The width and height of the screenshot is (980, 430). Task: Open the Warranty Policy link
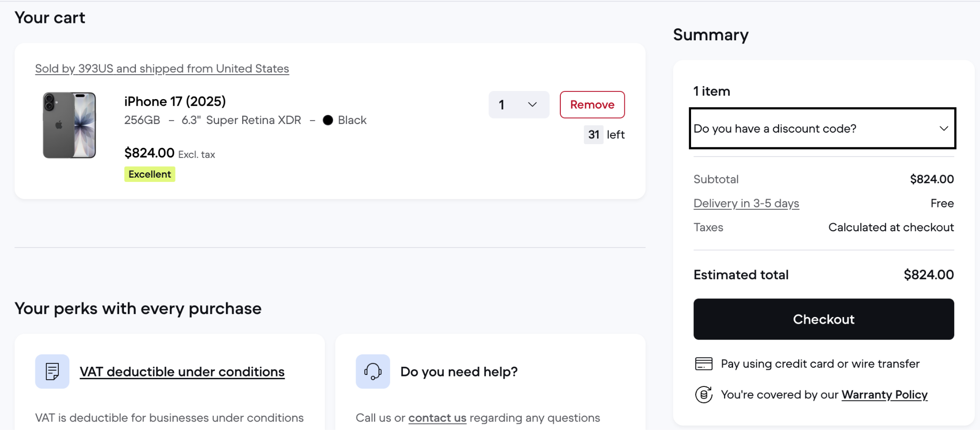coord(884,395)
